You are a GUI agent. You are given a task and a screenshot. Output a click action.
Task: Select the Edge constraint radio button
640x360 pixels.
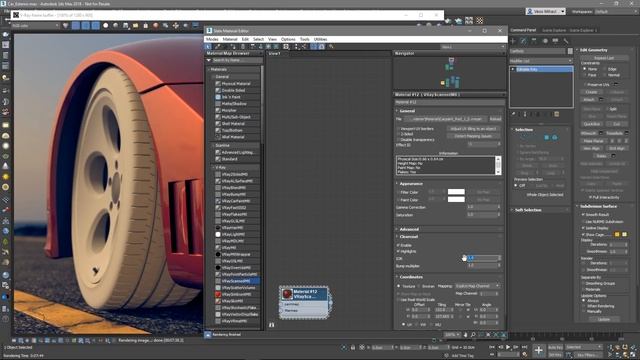(605, 69)
